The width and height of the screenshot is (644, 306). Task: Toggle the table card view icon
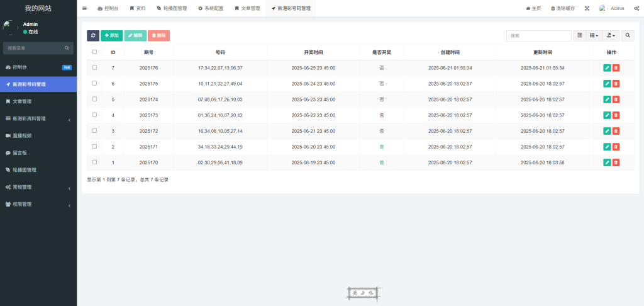(x=580, y=36)
